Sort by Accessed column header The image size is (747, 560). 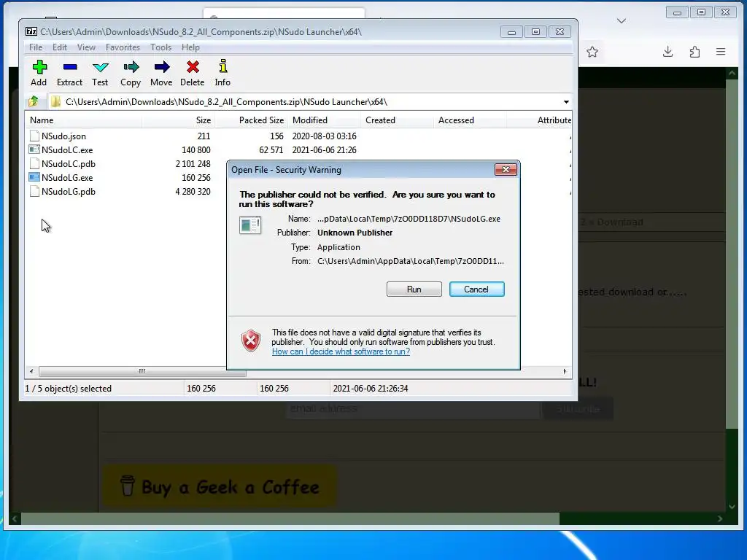click(x=471, y=120)
